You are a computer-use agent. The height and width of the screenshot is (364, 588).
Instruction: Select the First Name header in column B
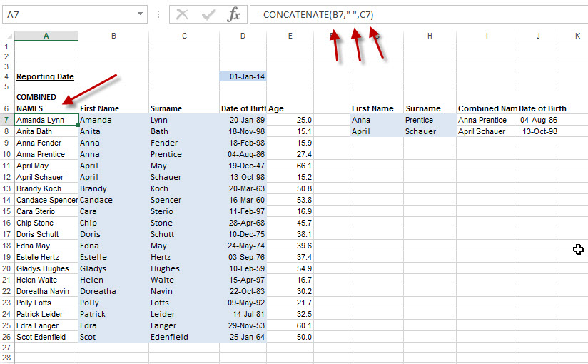(113, 103)
